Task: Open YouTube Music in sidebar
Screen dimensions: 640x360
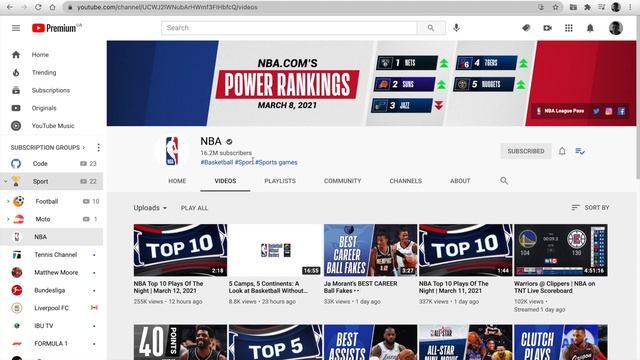Action: point(52,126)
